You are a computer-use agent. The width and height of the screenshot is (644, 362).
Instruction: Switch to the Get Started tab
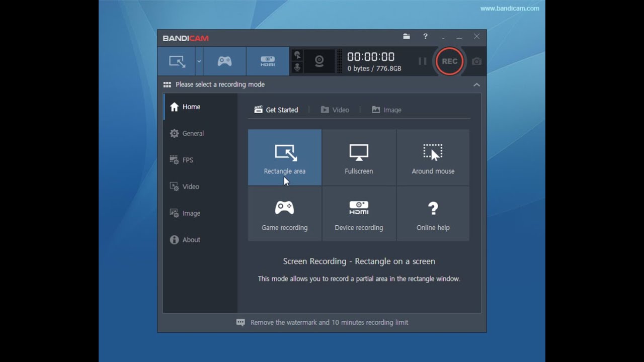(276, 110)
